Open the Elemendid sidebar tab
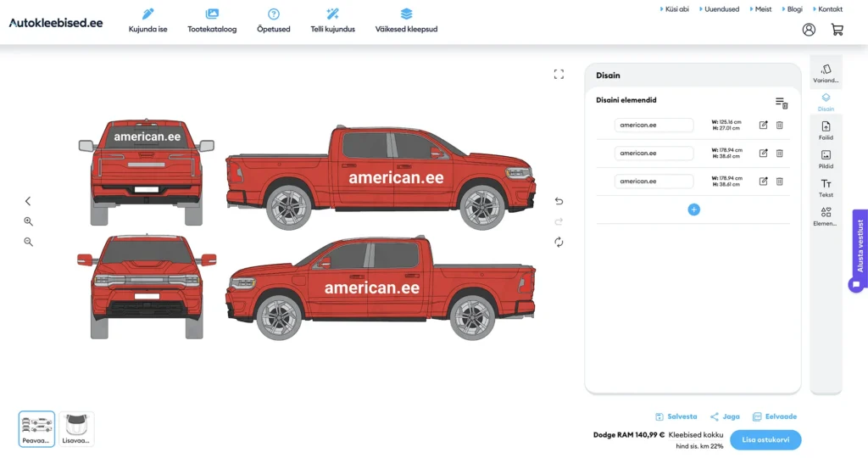Screen dimensions: 868x458 [x=826, y=216]
